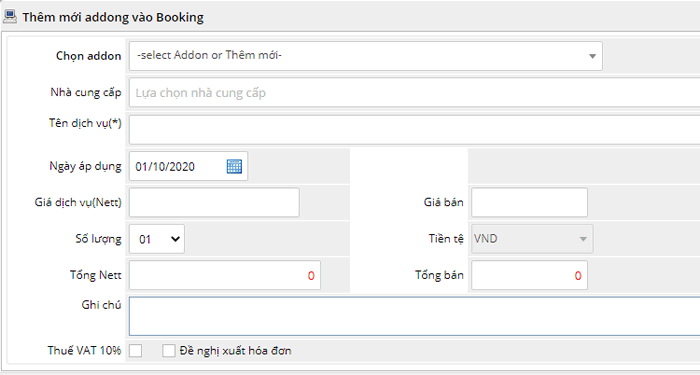The height and width of the screenshot is (375, 700).
Task: Click the select Addon or Thêm mới text
Action: [210, 56]
